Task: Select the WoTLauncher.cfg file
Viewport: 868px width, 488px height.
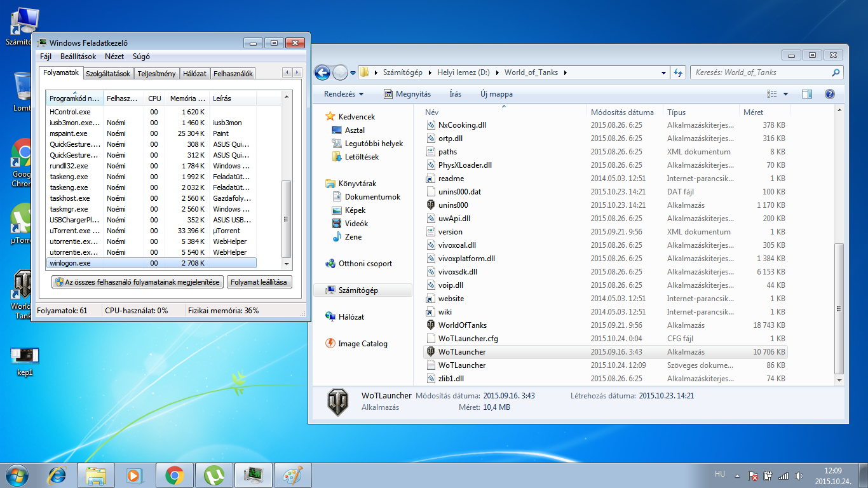Action: click(x=468, y=339)
